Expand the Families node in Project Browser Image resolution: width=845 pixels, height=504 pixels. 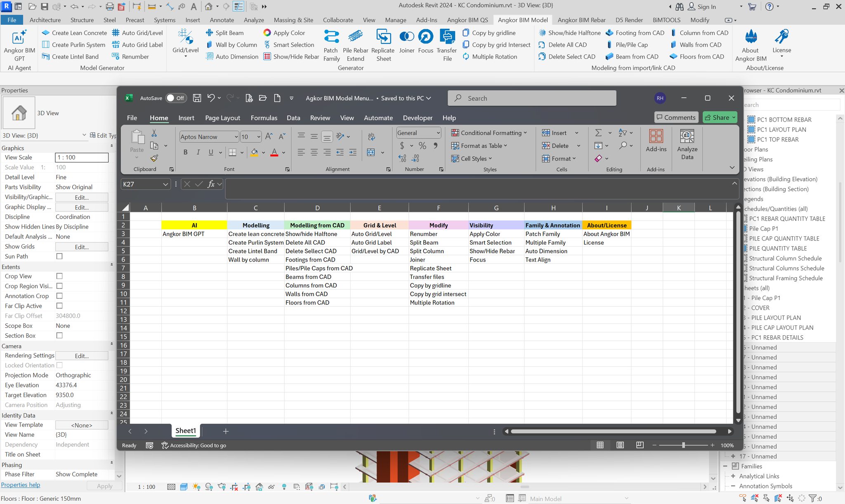(725, 466)
